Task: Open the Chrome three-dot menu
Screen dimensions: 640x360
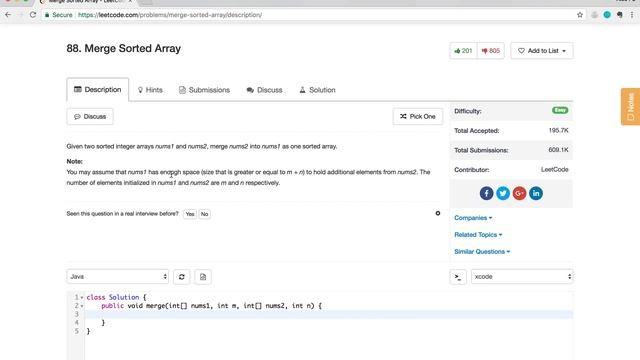Action: (632, 15)
